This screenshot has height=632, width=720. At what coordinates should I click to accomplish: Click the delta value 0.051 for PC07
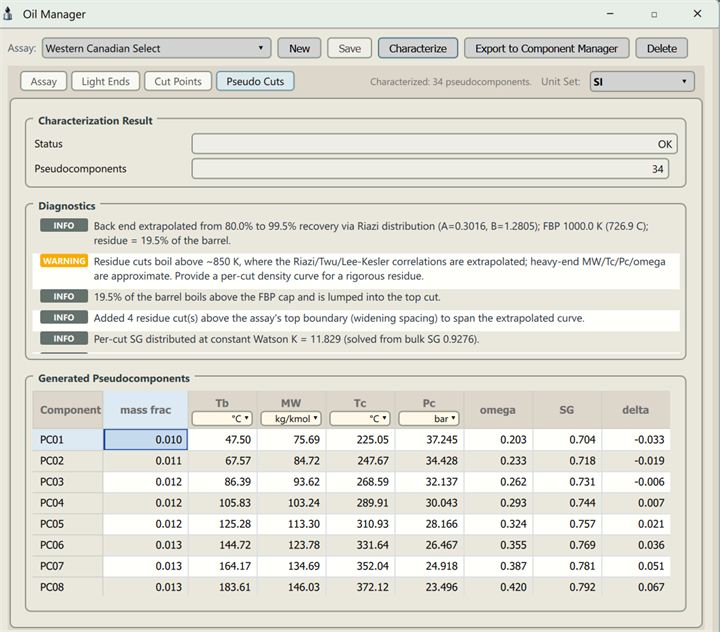[x=636, y=566]
